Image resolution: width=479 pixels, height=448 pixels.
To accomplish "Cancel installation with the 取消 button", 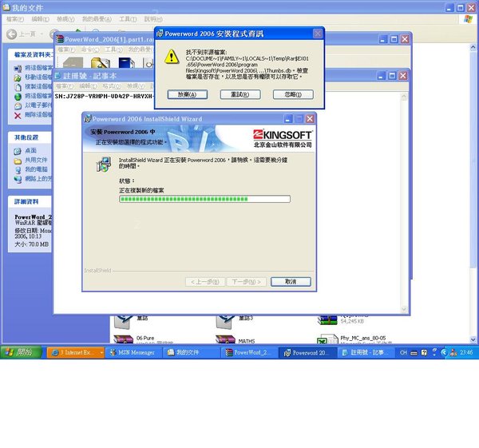I will click(x=291, y=281).
